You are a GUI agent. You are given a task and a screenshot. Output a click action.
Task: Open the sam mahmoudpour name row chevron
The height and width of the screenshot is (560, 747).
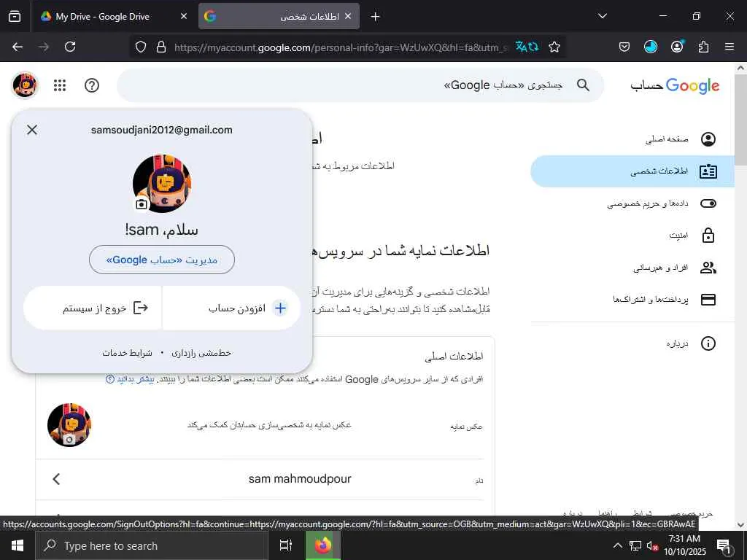pyautogui.click(x=56, y=479)
